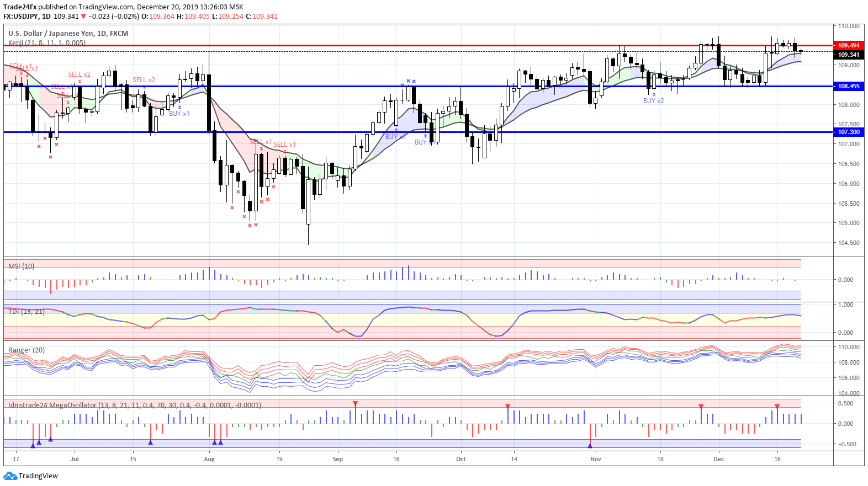
Task: Select the blue 107.300 price level label
Action: tap(848, 132)
